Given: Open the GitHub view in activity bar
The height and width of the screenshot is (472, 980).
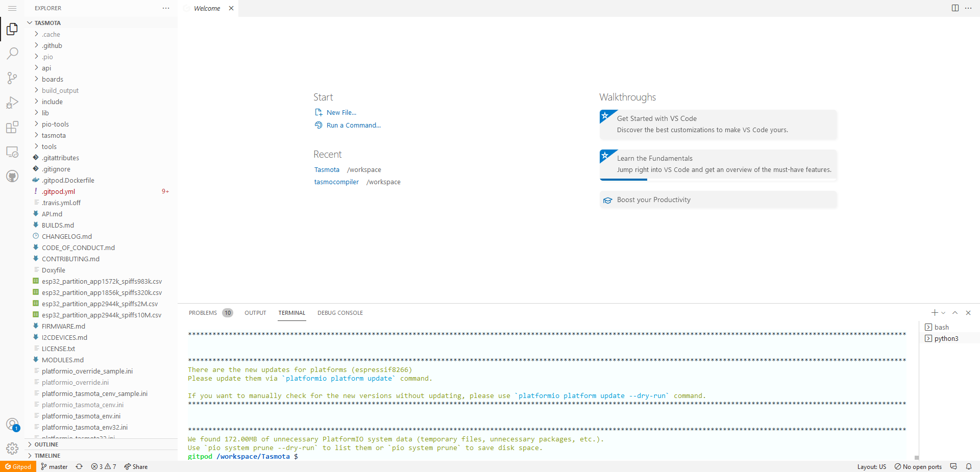Looking at the screenshot, I should point(12,176).
